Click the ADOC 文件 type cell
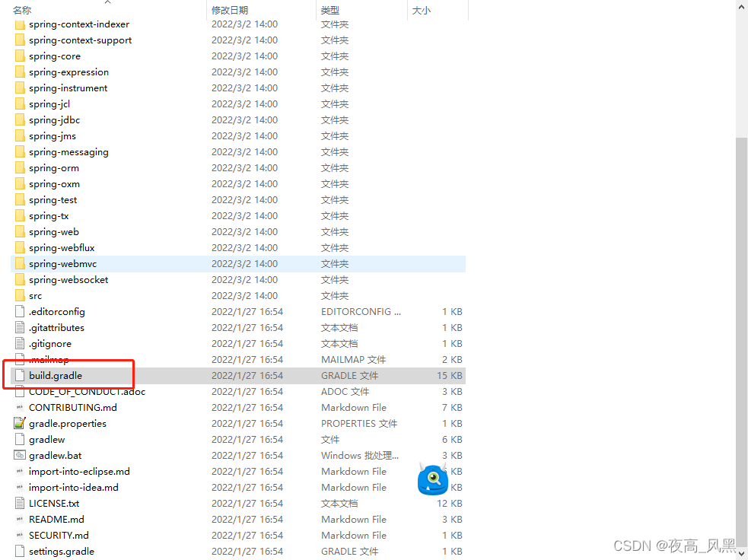Image resolution: width=748 pixels, height=560 pixels. click(345, 392)
